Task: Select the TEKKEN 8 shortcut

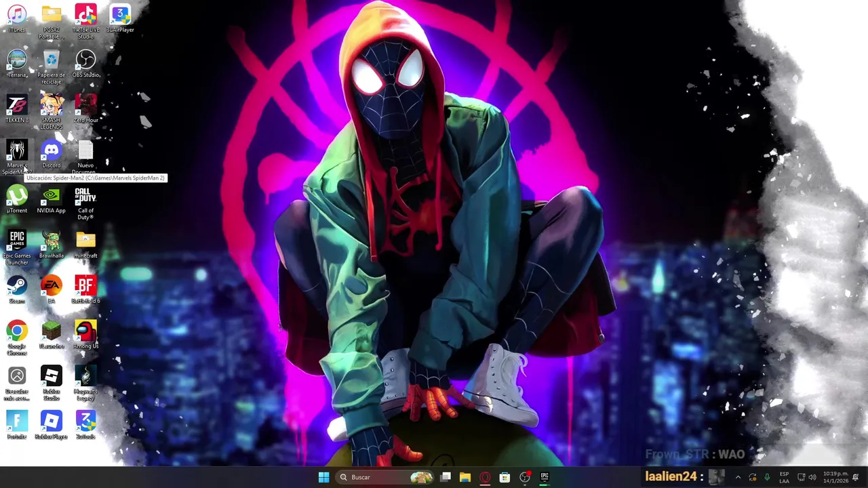Action: [17, 109]
